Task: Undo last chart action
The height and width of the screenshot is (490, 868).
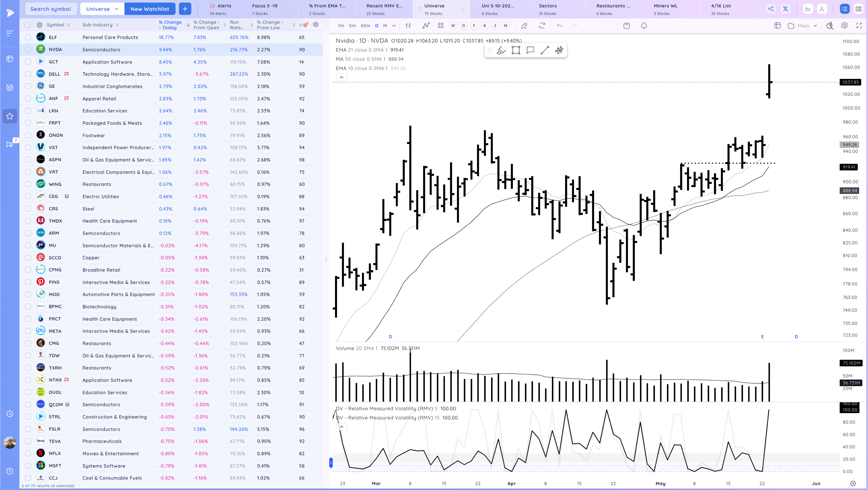Action: tap(560, 26)
